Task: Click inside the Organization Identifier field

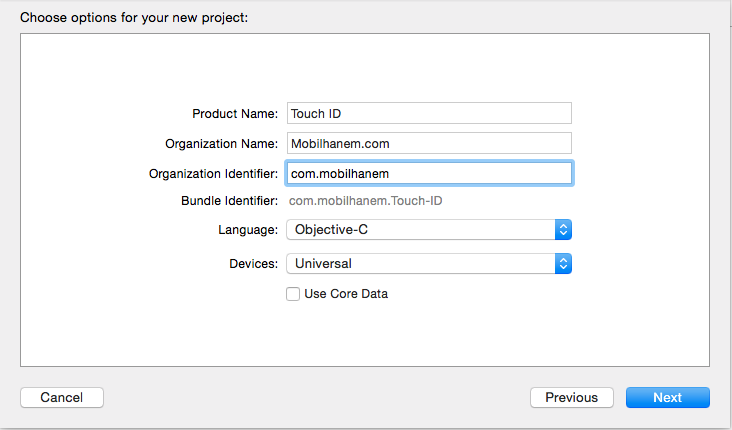Action: point(429,173)
